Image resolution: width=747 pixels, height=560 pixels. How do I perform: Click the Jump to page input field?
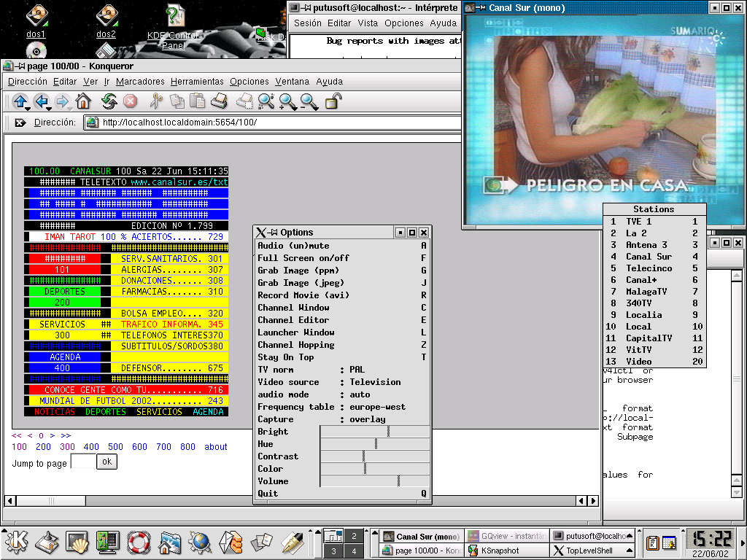pyautogui.click(x=83, y=462)
